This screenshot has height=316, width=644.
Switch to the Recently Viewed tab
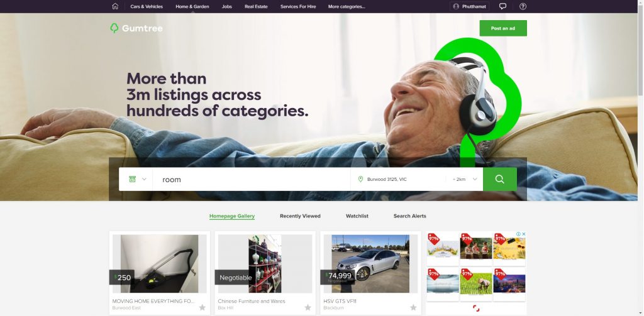(x=300, y=216)
